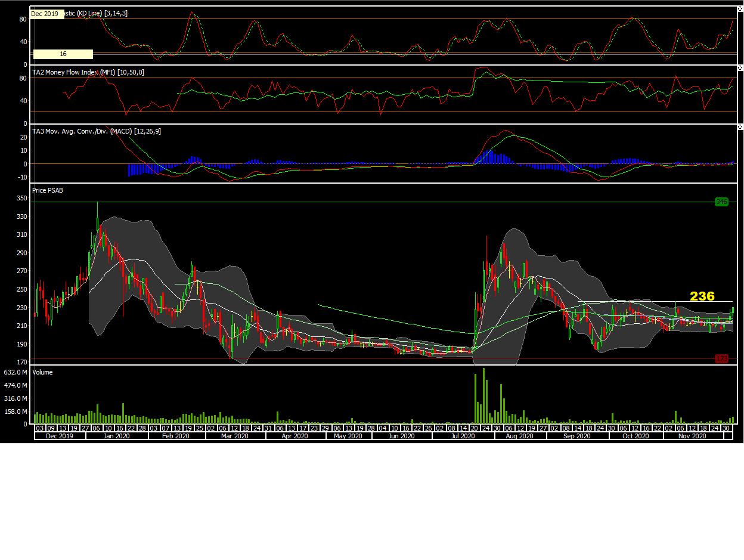The height and width of the screenshot is (560, 744).
Task: Click the 316.0 M volume axis value
Action: pyautogui.click(x=15, y=398)
